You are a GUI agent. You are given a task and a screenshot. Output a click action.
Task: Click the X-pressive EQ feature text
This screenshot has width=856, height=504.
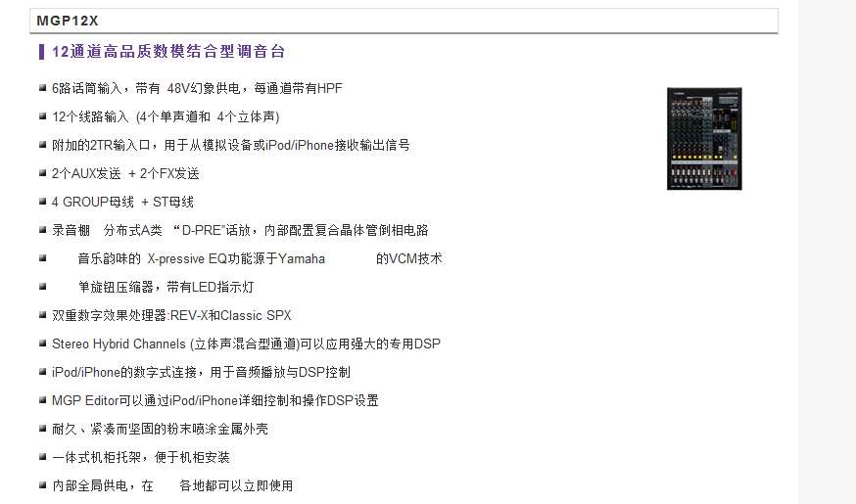tap(260, 258)
